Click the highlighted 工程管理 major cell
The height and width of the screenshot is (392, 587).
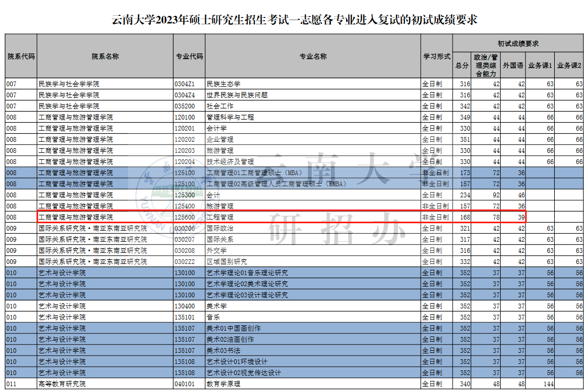pos(220,217)
